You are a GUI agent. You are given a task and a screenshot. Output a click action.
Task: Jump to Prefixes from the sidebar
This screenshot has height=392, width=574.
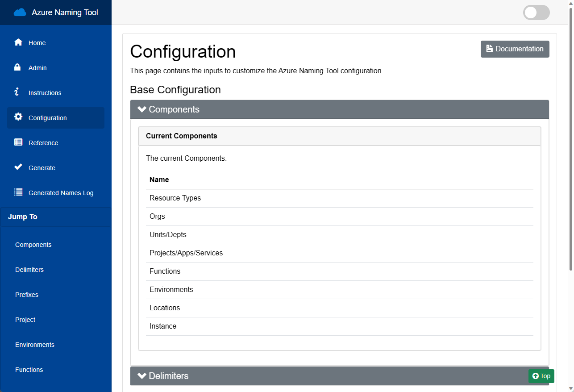(x=27, y=294)
